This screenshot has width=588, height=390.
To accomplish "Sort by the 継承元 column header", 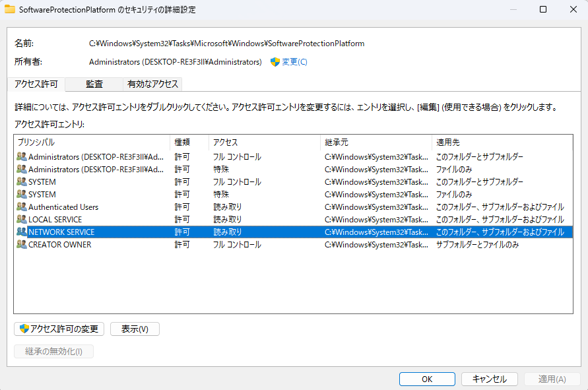I will [376, 143].
